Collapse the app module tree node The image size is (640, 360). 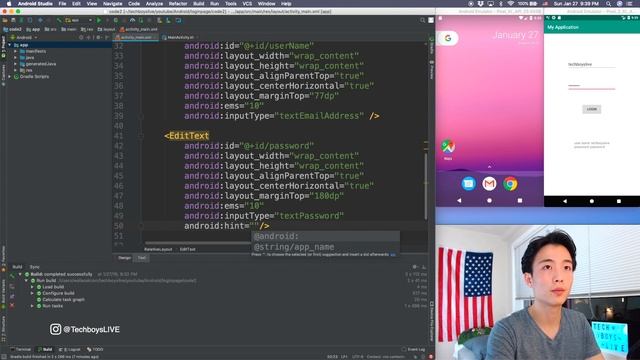point(10,45)
